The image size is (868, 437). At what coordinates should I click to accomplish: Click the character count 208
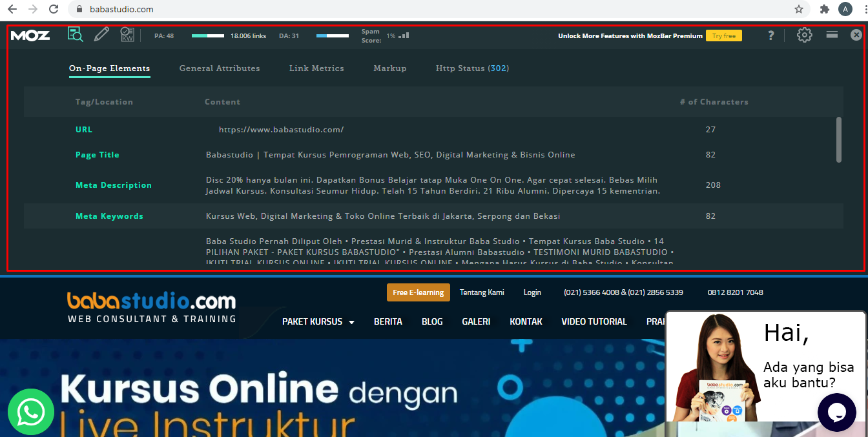tap(713, 185)
